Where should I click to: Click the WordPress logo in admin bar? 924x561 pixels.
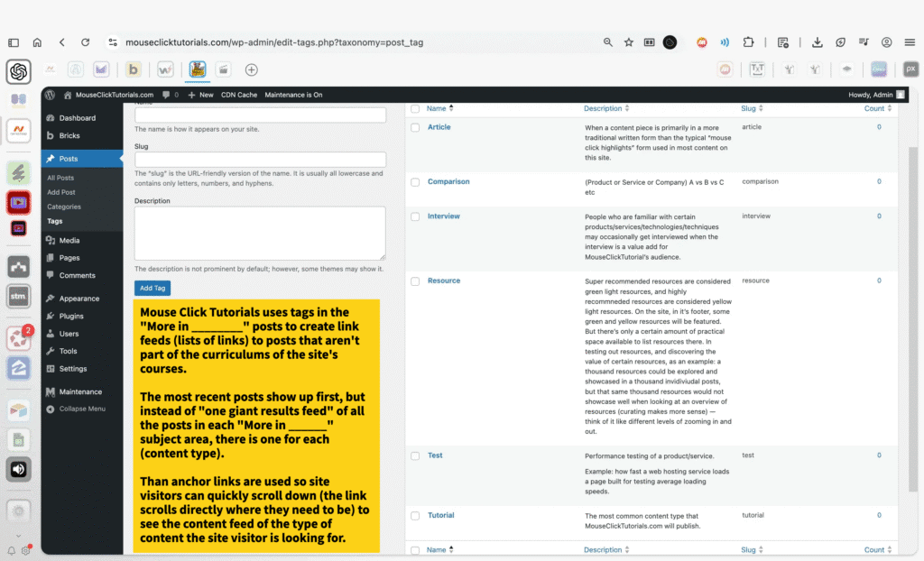point(50,95)
